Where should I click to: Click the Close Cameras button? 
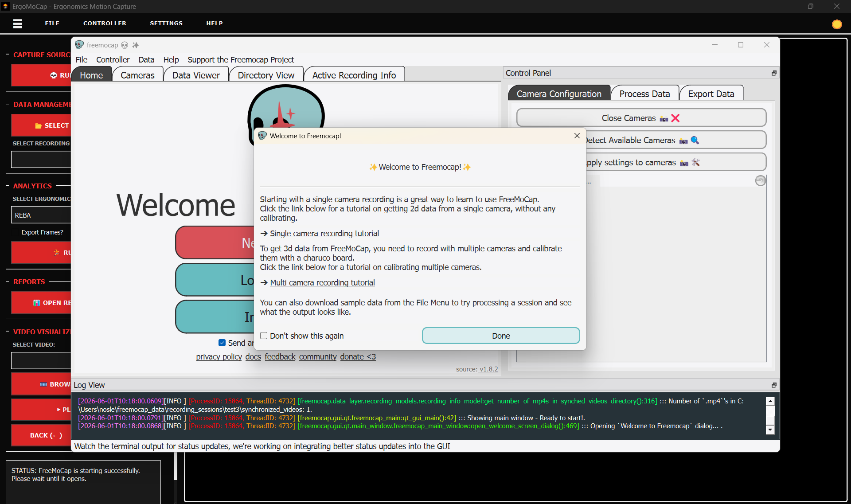pos(641,118)
